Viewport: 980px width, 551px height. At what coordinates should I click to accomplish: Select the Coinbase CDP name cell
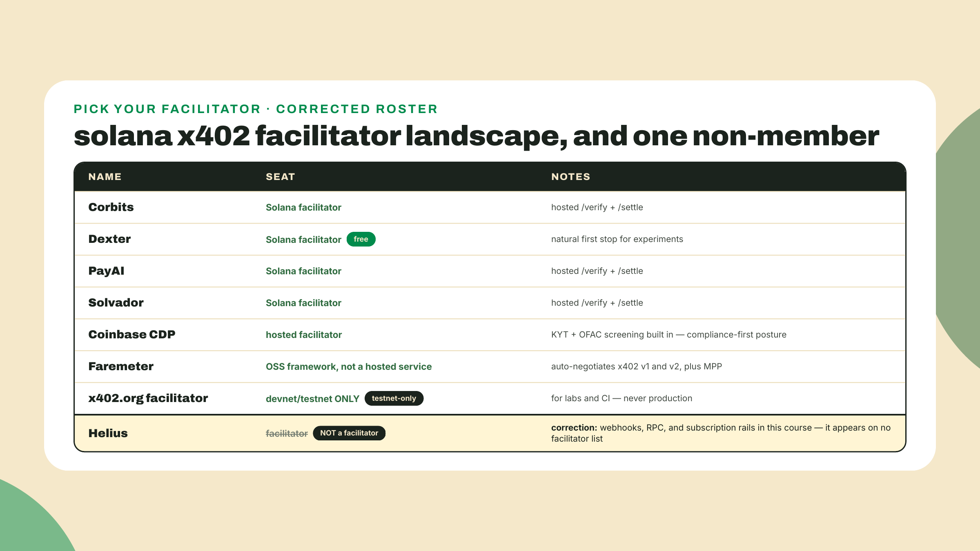[132, 334]
